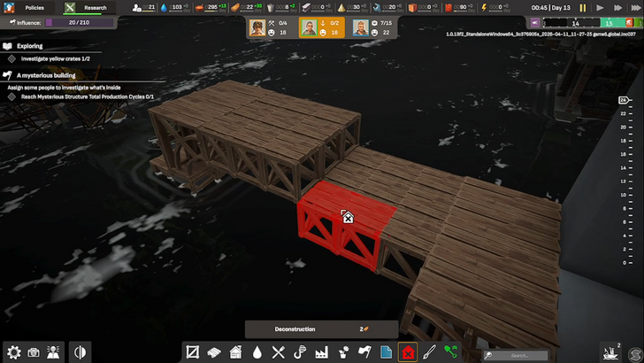Open the settings gear menu
Image resolution: width=644 pixels, height=363 pixels.
(13, 352)
